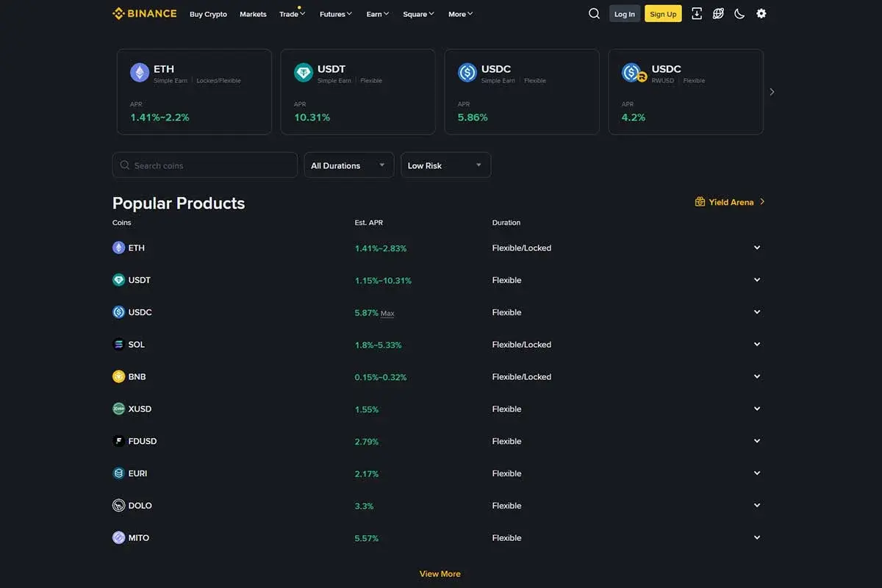Click the search magnifier icon in header

[x=594, y=14]
